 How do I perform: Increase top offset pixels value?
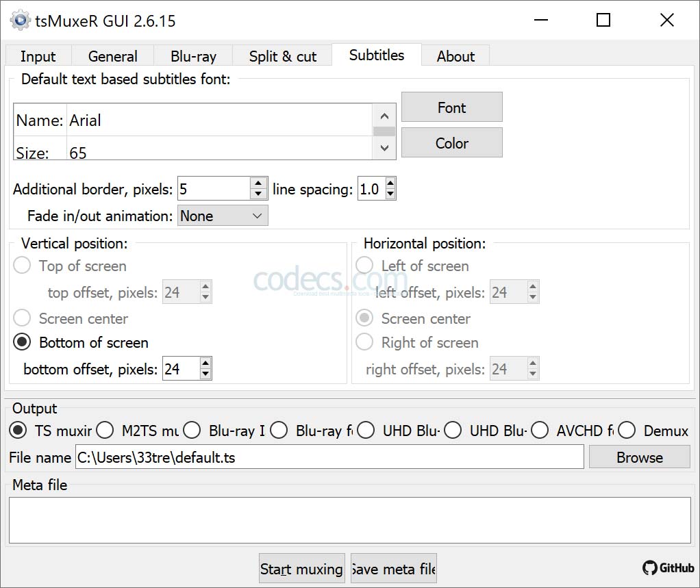coord(205,286)
